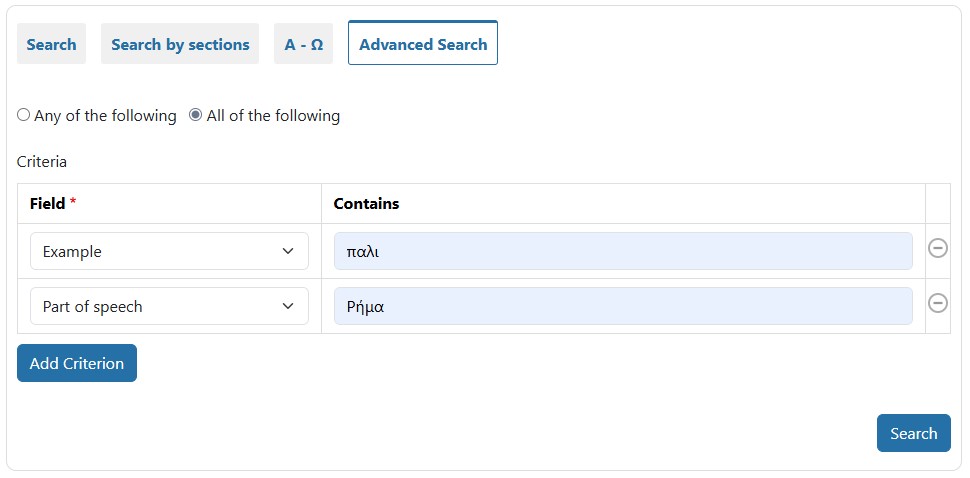970x478 pixels.
Task: Click the Criteria label above the table
Action: click(42, 161)
